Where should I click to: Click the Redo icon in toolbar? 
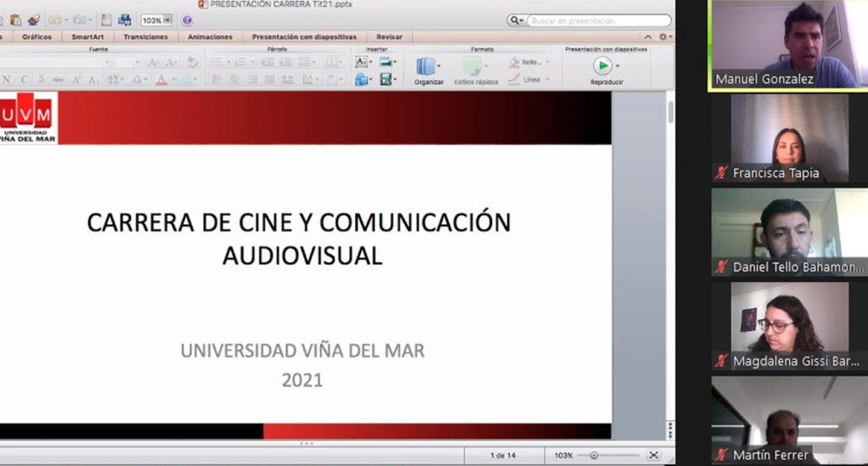point(80,21)
